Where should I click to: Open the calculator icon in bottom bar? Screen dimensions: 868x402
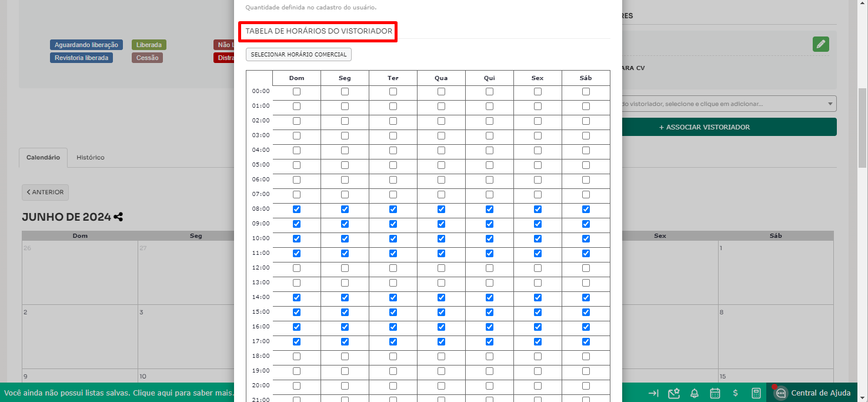click(756, 393)
